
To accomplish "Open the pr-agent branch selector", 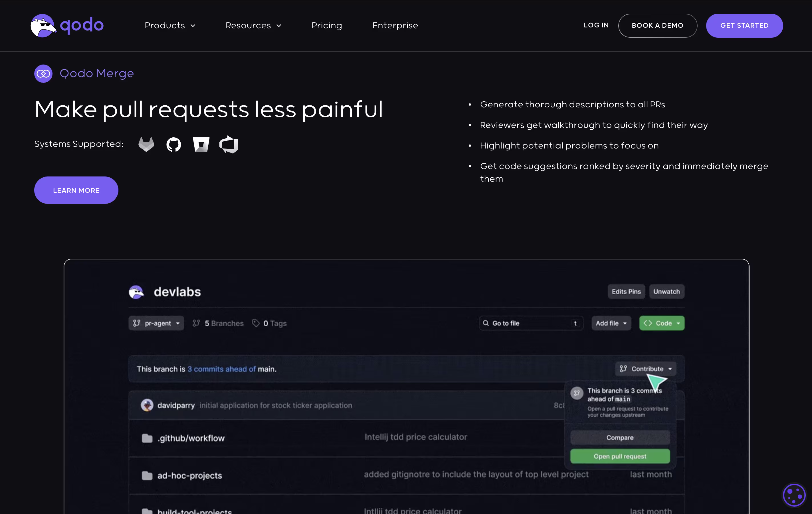I will [156, 323].
